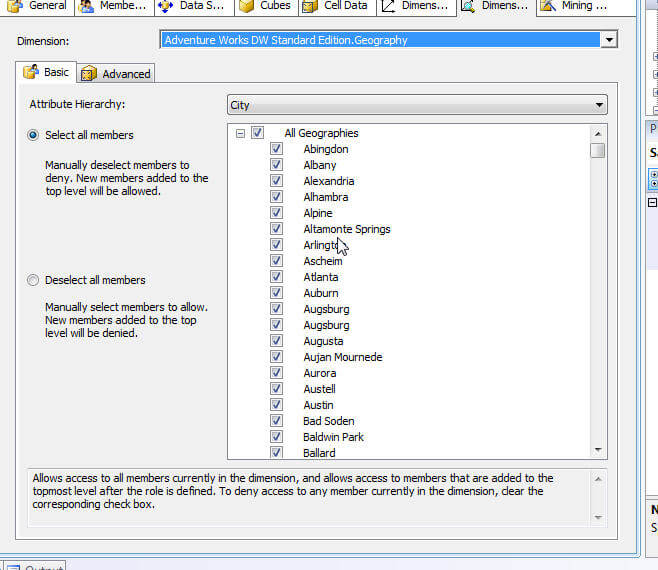Uncheck the Abingdon checkbox
The height and width of the screenshot is (570, 658).
coord(276,149)
